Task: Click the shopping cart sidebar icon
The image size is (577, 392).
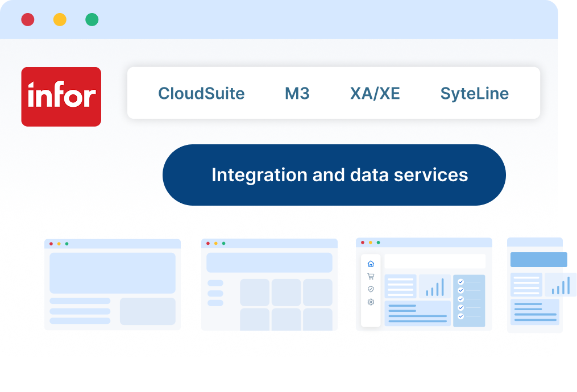Action: (371, 277)
